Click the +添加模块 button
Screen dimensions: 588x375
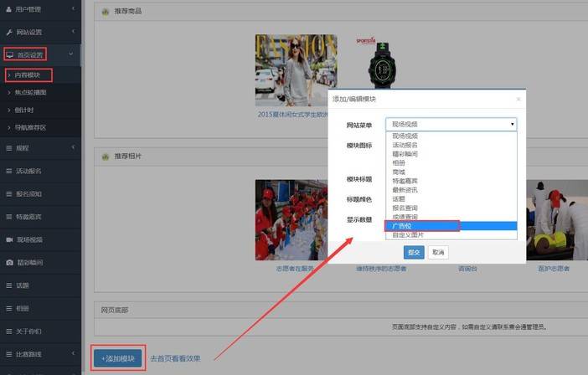(118, 357)
